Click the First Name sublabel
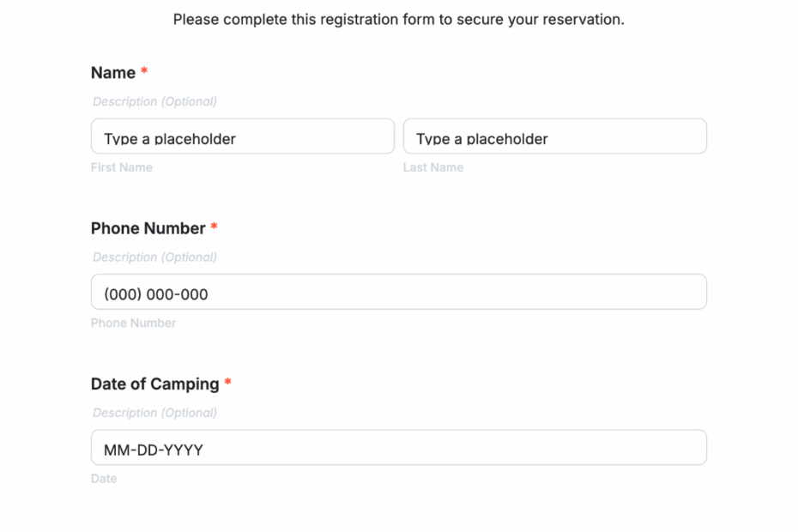Viewport: 798px width, 532px height. (121, 166)
